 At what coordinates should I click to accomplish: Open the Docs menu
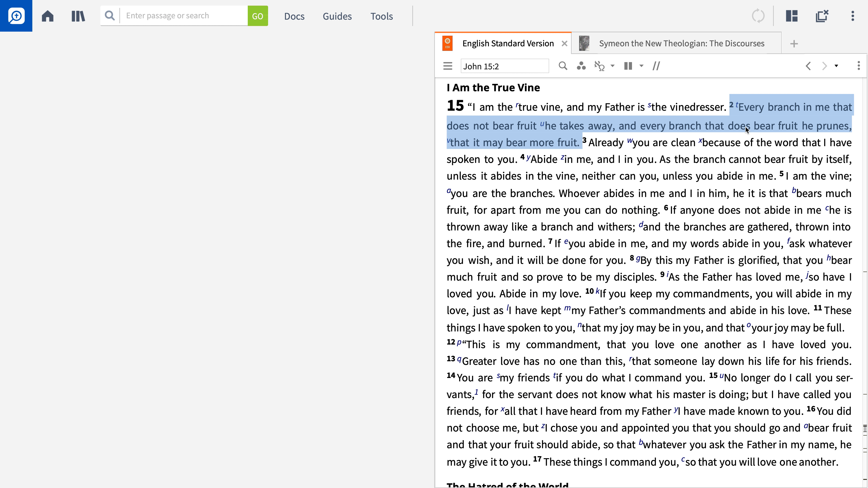[x=294, y=16]
